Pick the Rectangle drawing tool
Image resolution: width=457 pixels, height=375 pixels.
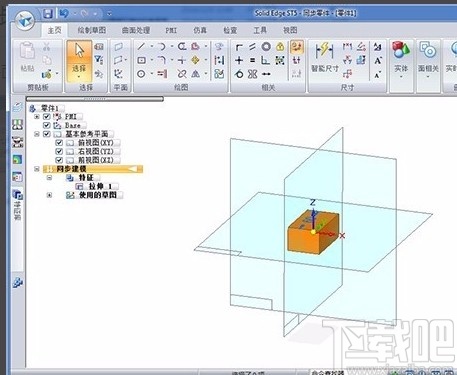141,60
